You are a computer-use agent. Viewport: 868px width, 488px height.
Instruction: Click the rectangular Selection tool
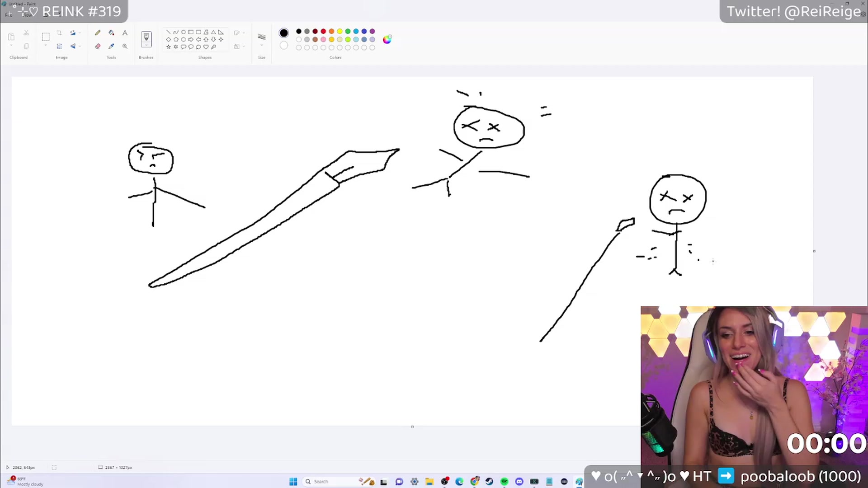(46, 37)
